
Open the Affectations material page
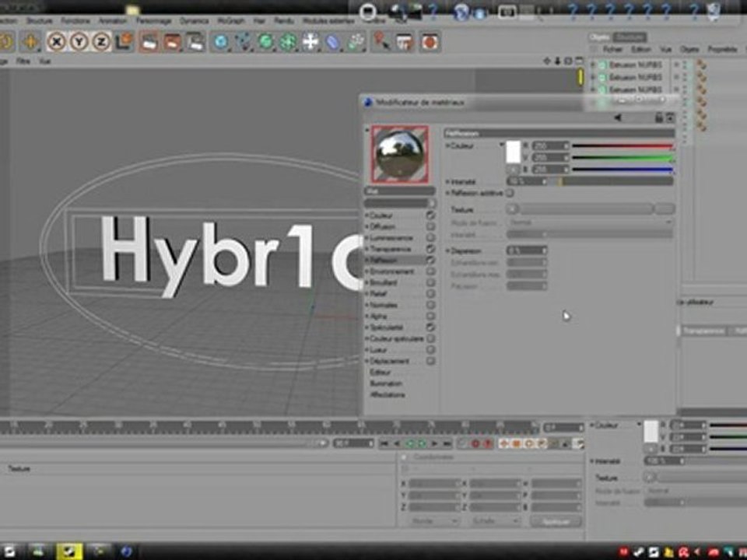coord(388,395)
